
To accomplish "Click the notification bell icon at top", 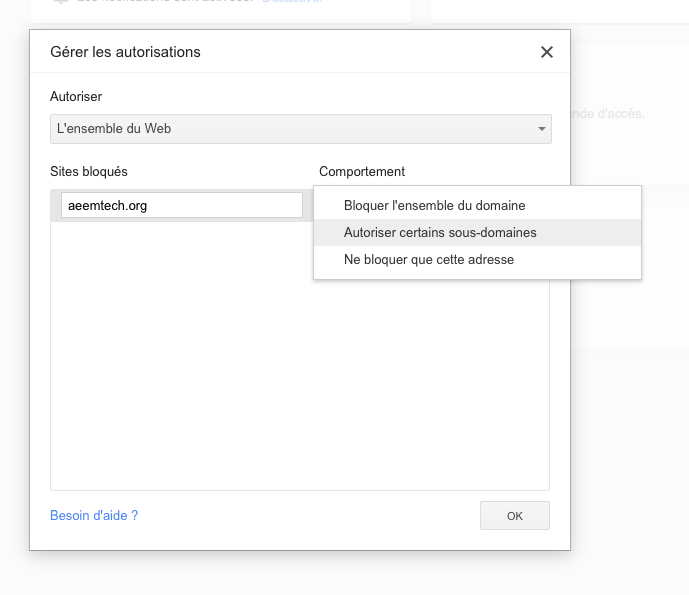I will 60,3.
